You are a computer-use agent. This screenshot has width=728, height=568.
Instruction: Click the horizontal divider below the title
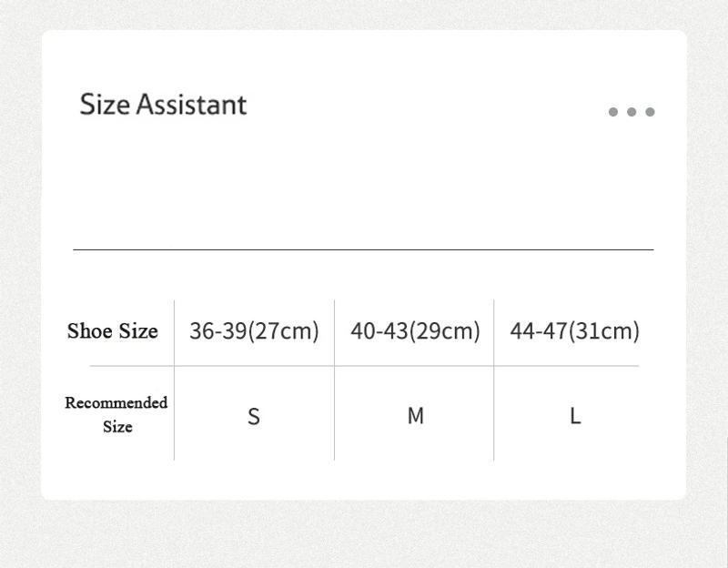(x=364, y=248)
